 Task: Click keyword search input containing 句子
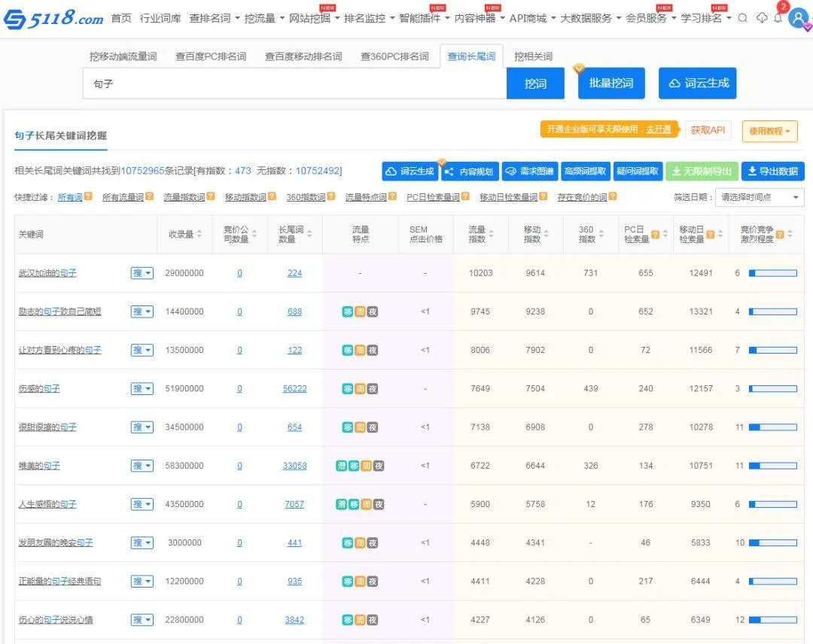pos(294,84)
